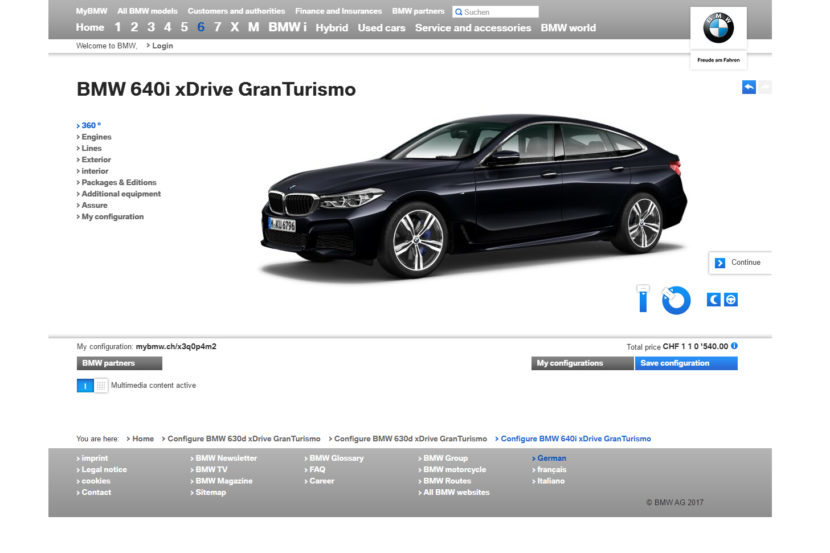Image resolution: width=830 pixels, height=553 pixels.
Task: Open Finance and Insurances link
Action: [x=338, y=11]
